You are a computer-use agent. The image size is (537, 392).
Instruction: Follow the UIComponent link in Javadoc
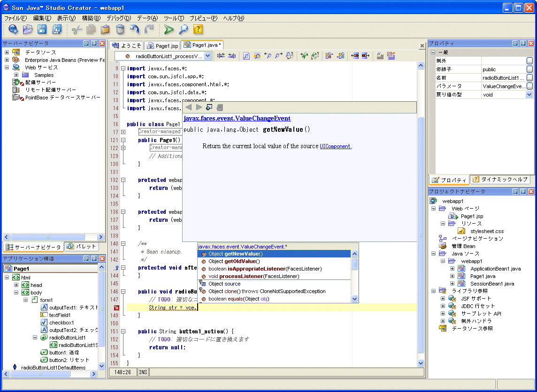(x=335, y=146)
